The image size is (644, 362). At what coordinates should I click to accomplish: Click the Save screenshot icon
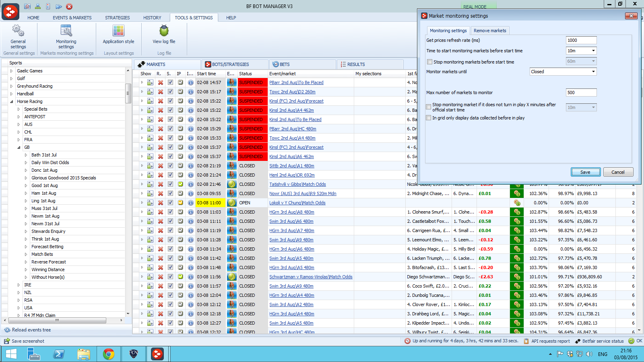pyautogui.click(x=7, y=341)
